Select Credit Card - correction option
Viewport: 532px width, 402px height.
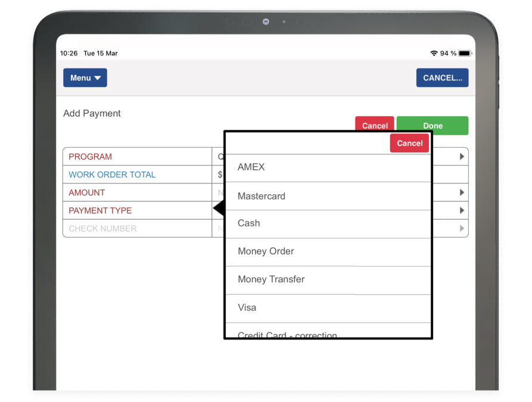[328, 331]
